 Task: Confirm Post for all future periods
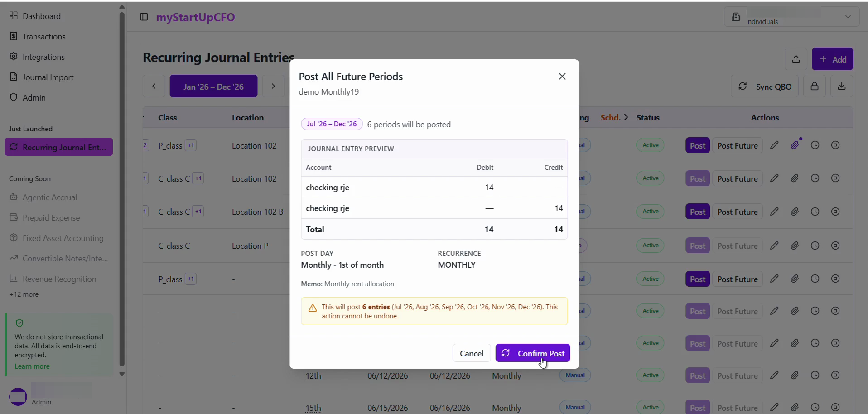click(532, 353)
